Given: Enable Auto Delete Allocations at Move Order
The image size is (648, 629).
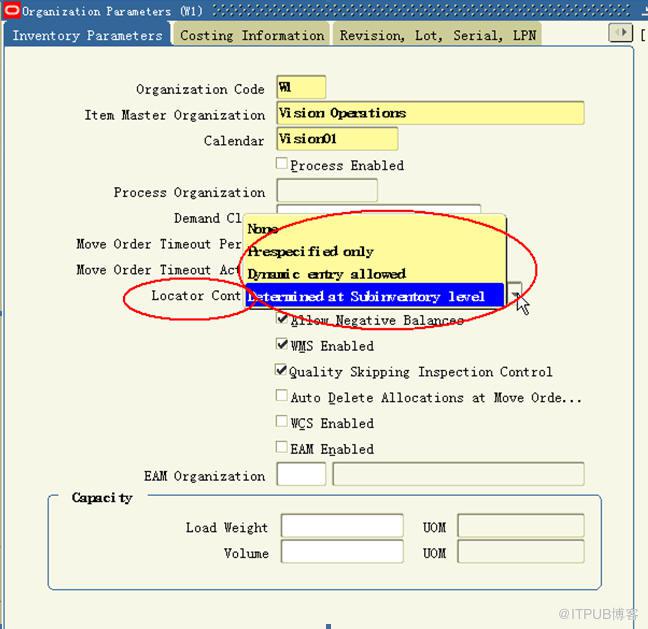Looking at the screenshot, I should [282, 396].
